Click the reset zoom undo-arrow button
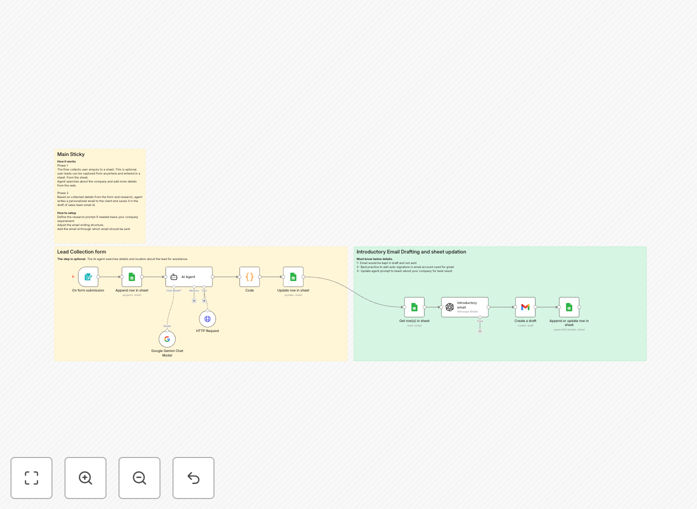The image size is (697, 509). coord(193,478)
